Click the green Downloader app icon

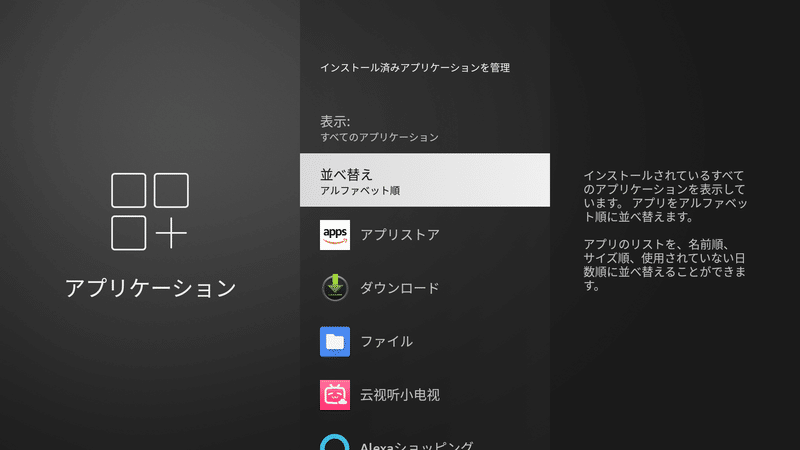click(x=335, y=288)
